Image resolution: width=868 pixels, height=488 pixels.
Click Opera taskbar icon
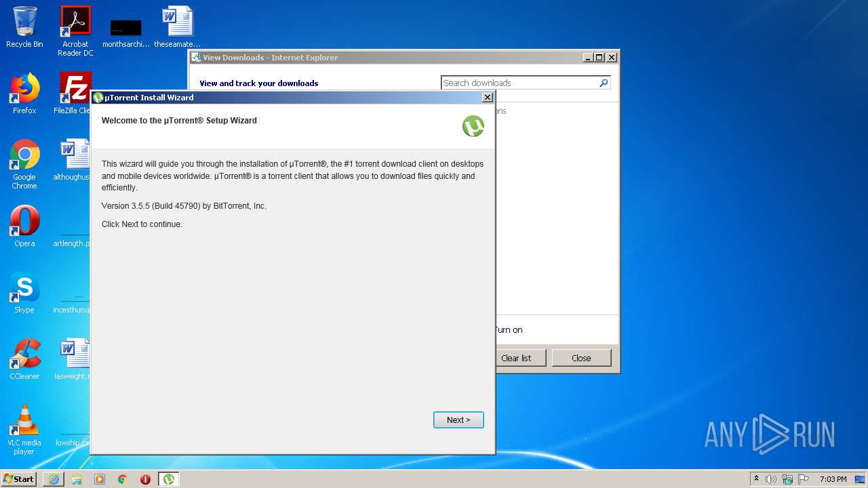click(145, 479)
